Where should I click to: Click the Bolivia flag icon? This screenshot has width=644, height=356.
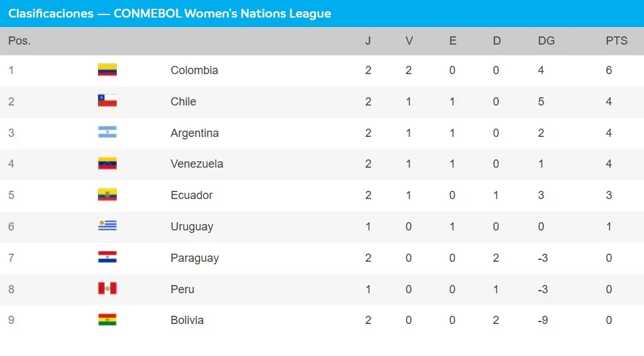tap(107, 320)
